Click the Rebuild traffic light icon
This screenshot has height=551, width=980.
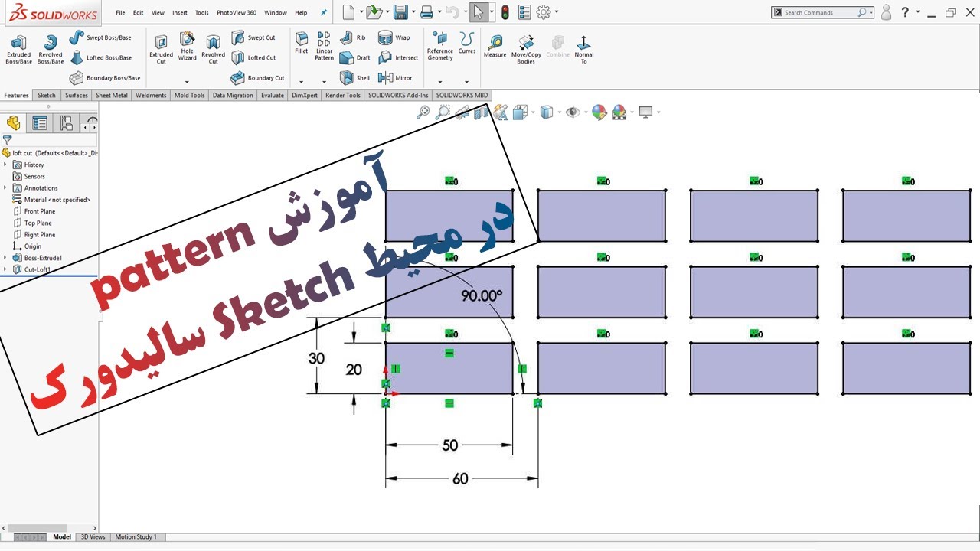[505, 12]
